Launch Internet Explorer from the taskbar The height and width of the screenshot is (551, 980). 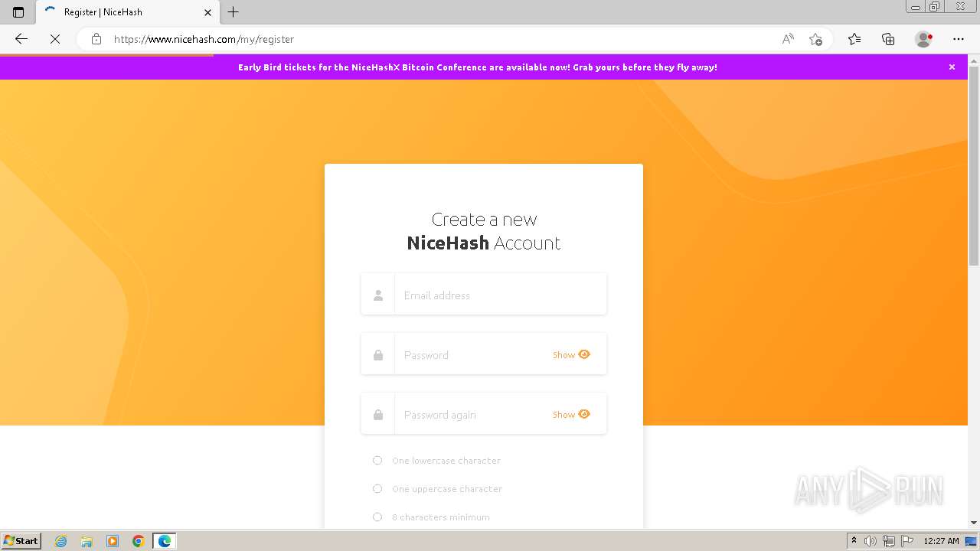pyautogui.click(x=61, y=541)
